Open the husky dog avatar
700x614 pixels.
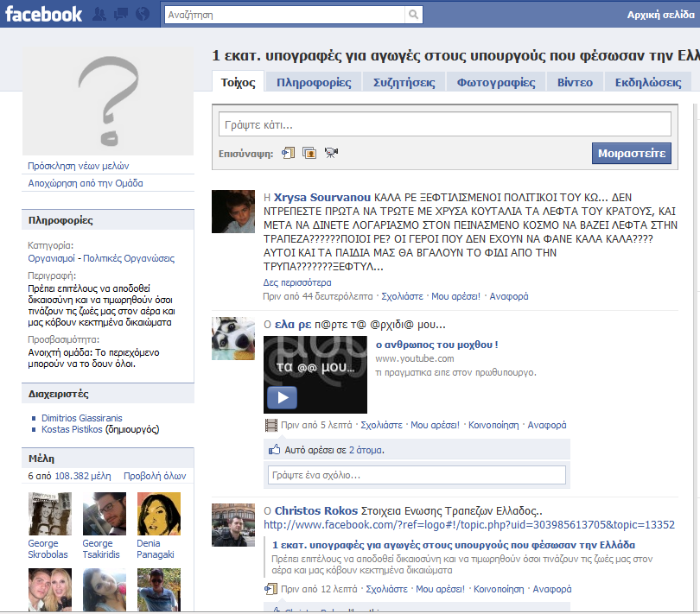[233, 339]
